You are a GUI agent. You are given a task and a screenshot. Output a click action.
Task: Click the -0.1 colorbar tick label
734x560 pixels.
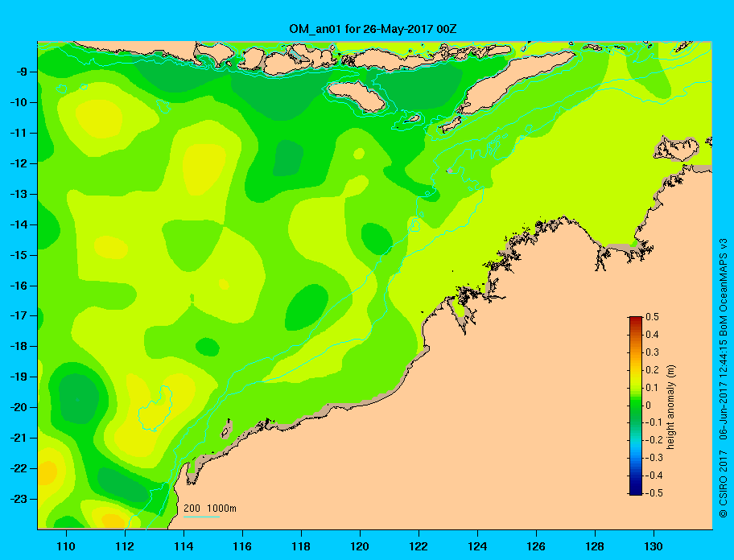[654, 422]
